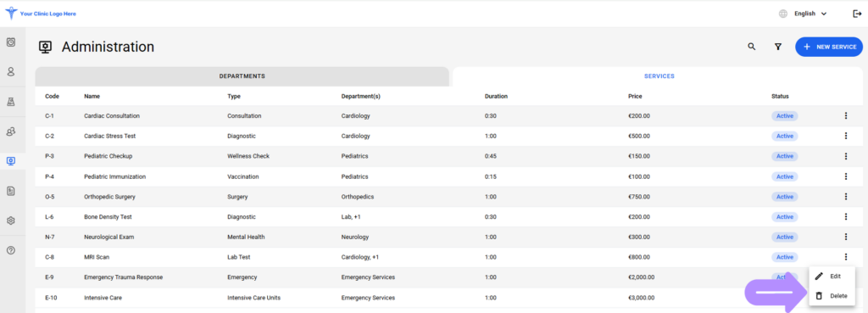Open the filter funnel icon

pyautogui.click(x=778, y=48)
